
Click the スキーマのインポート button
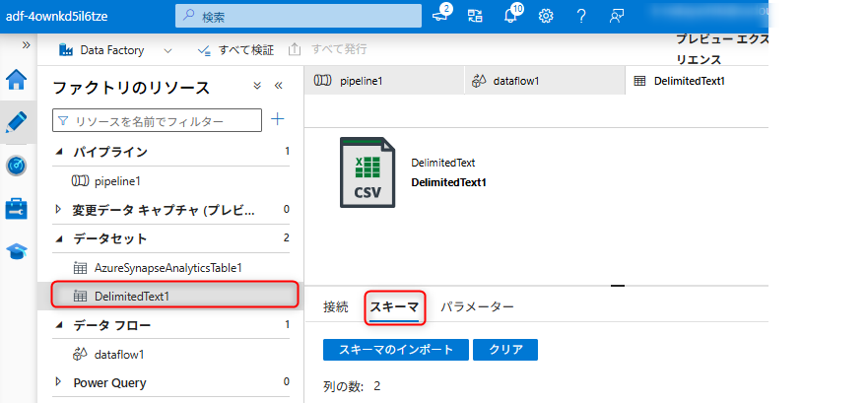(395, 350)
